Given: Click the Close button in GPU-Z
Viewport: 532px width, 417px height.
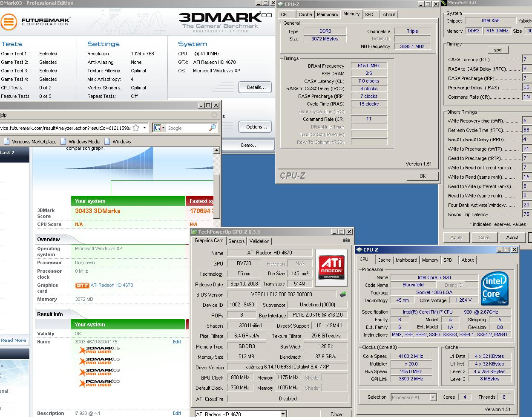Looking at the screenshot, I should tap(336, 414).
